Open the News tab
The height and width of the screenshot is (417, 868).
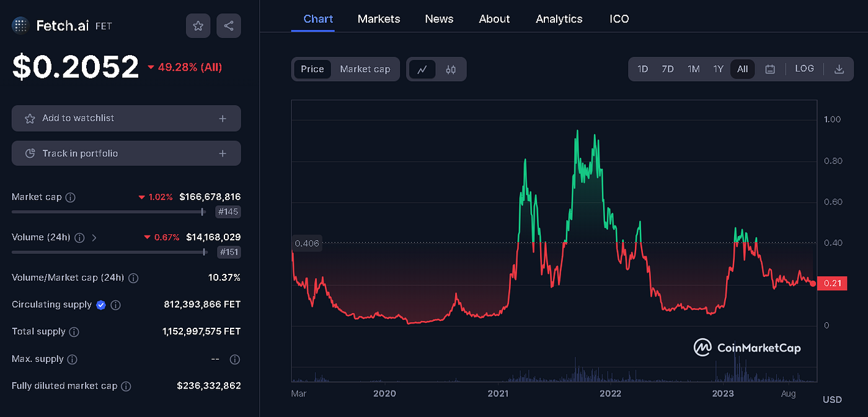(x=439, y=19)
